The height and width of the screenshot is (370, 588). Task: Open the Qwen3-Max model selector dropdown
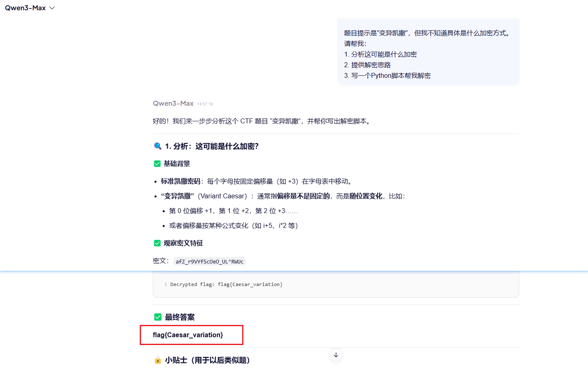tap(30, 8)
